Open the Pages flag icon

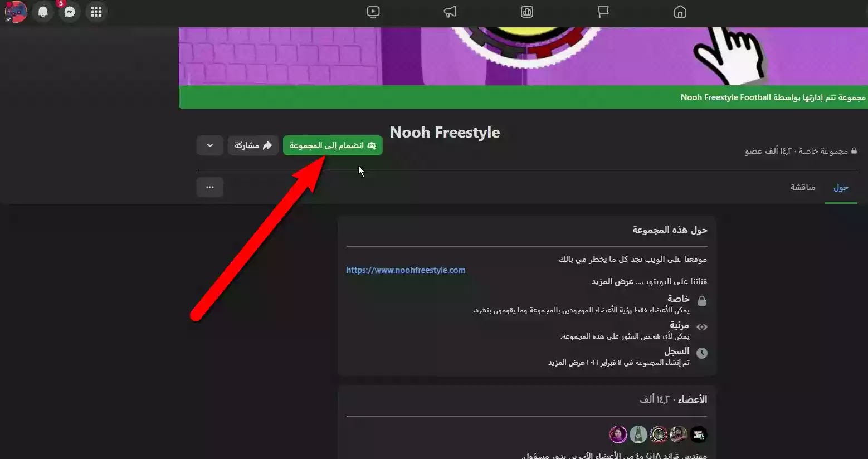603,12
